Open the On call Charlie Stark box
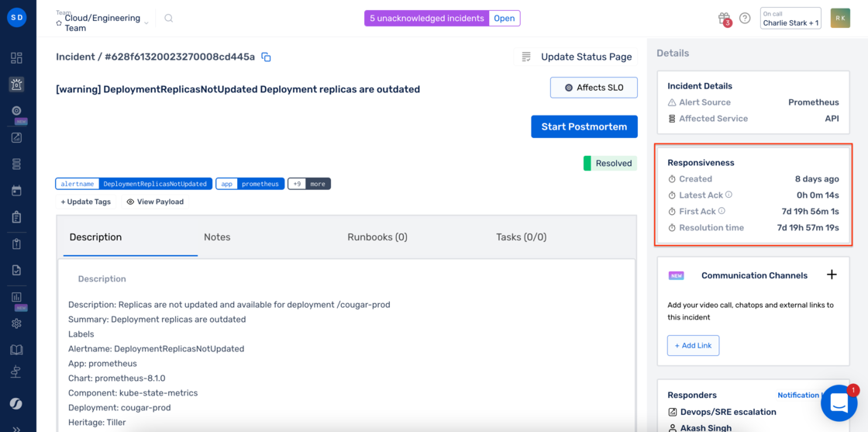This screenshot has height=432, width=868. click(x=790, y=19)
